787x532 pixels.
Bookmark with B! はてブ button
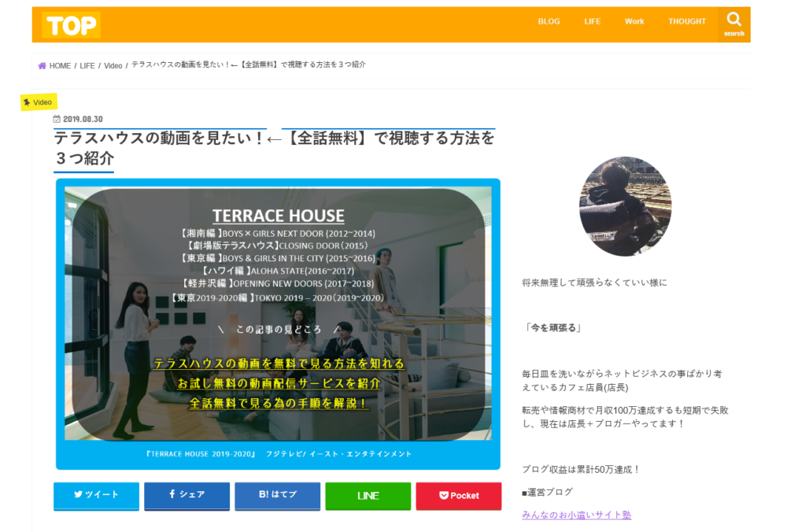click(x=278, y=496)
